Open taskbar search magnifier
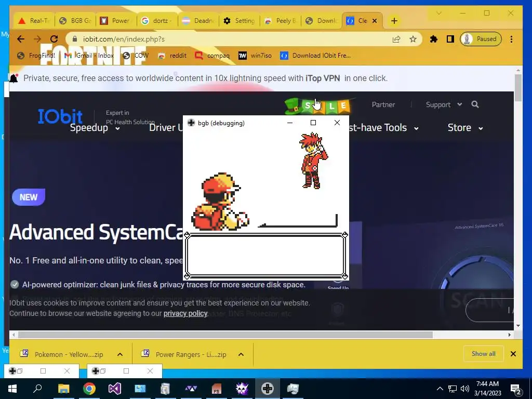Image resolution: width=532 pixels, height=399 pixels. click(37, 389)
